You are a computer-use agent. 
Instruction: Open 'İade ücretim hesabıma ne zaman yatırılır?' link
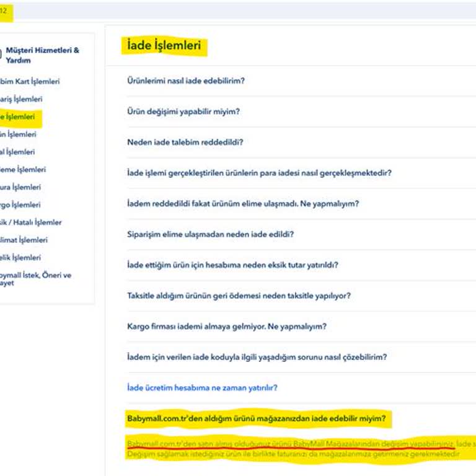[x=202, y=387]
